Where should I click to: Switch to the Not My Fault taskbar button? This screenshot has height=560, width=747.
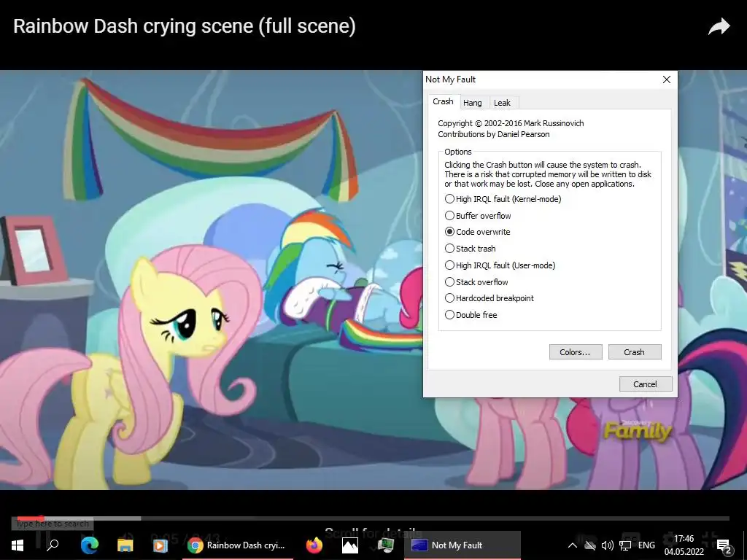pyautogui.click(x=462, y=545)
